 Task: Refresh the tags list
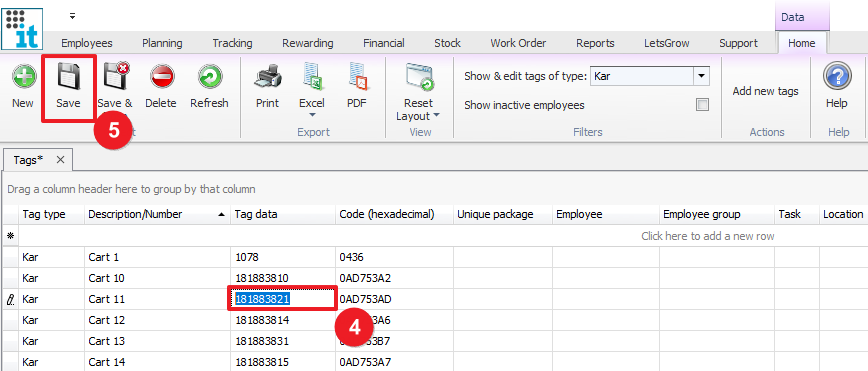click(209, 78)
